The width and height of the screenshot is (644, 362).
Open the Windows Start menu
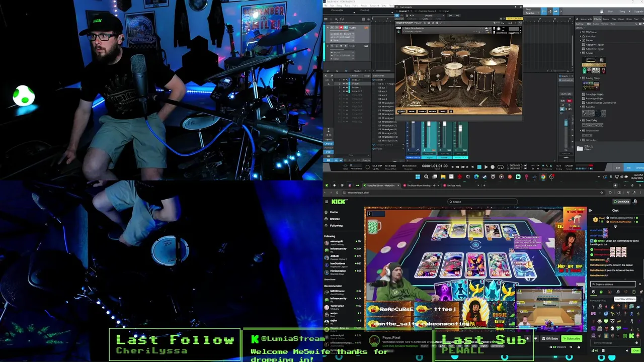(x=418, y=177)
